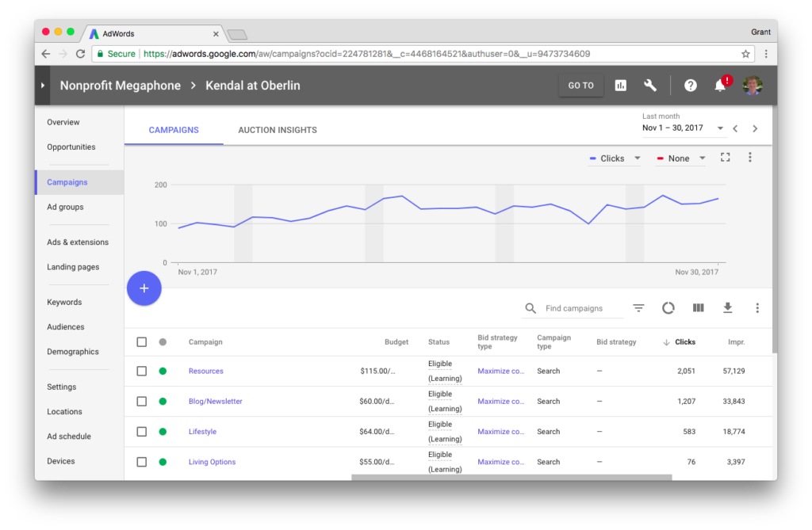The height and width of the screenshot is (530, 812).
Task: Click the grey status header dot
Action: click(x=163, y=342)
